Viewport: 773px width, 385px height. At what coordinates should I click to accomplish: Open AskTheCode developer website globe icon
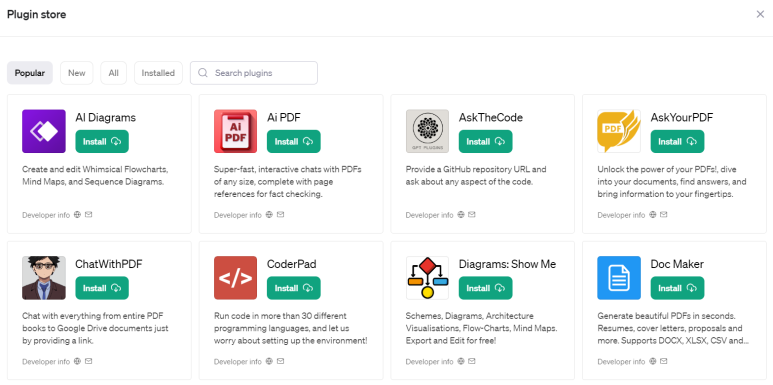click(x=461, y=214)
